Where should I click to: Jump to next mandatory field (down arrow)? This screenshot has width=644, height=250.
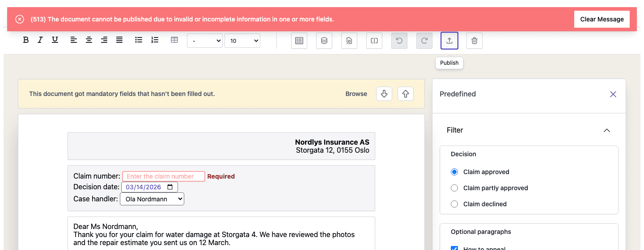click(x=384, y=94)
